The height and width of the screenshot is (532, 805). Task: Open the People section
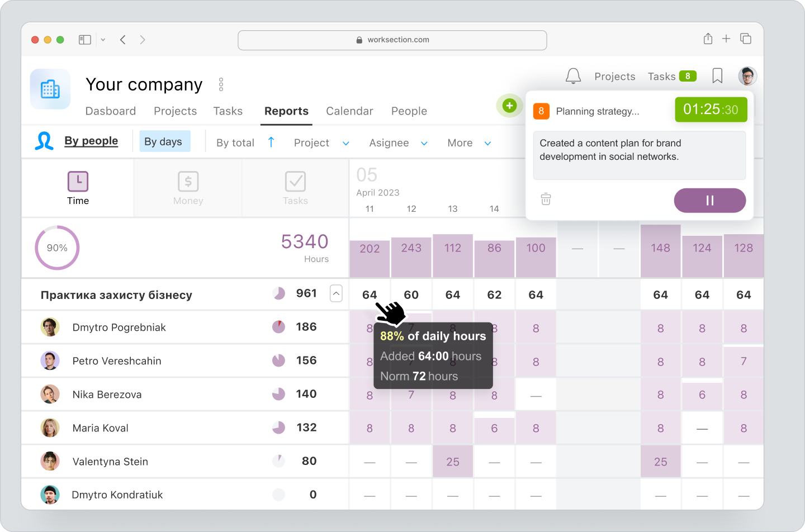(x=409, y=111)
